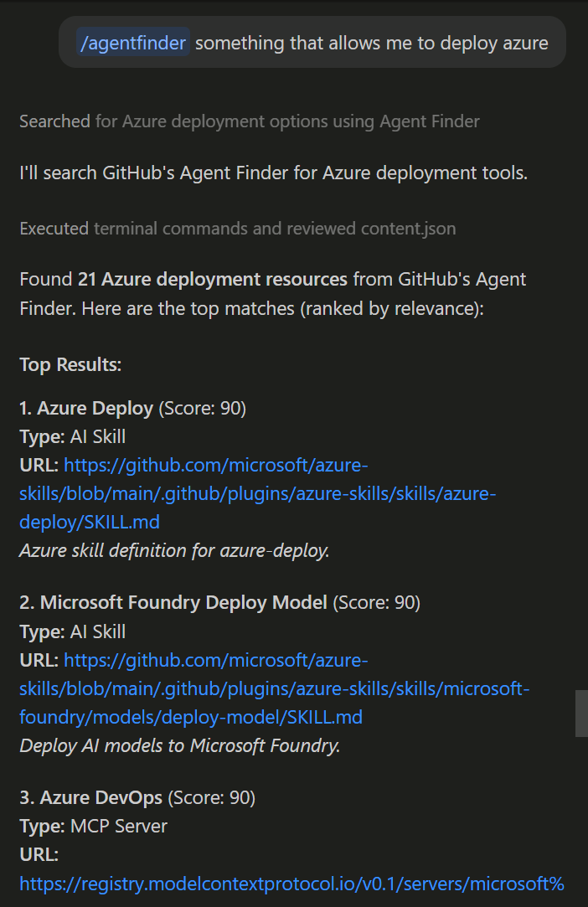588x907 pixels.
Task: Click "I'll search GitHub's Agent Finder" sentence
Action: 273,173
